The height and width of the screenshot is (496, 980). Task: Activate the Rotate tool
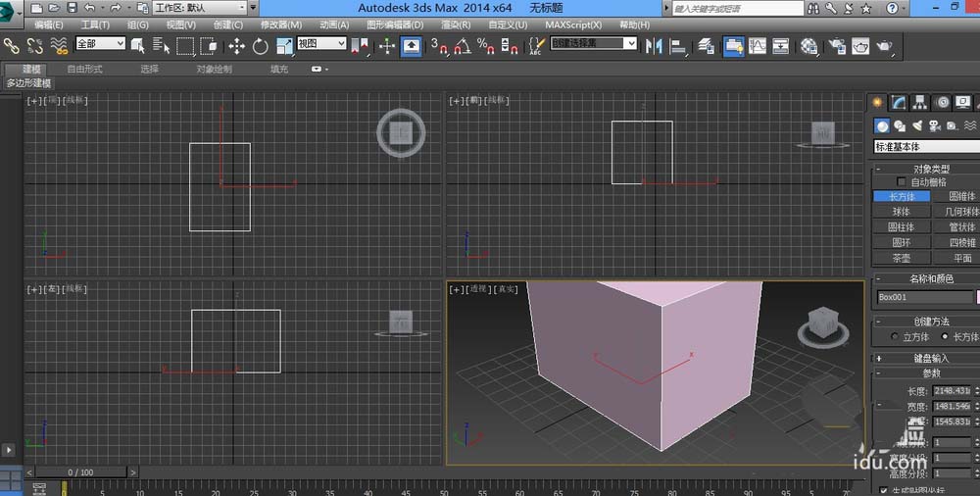point(261,45)
